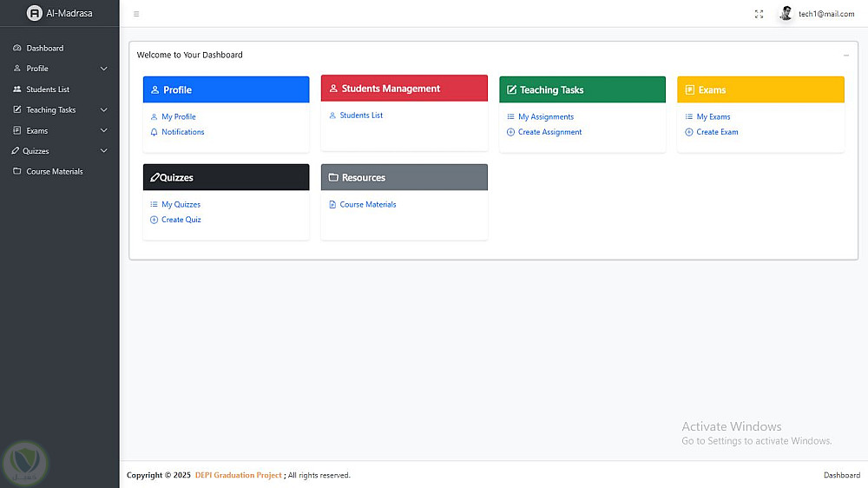This screenshot has width=868, height=488.
Task: Click the Dashboard speedometer icon in sidebar
Action: coord(17,48)
